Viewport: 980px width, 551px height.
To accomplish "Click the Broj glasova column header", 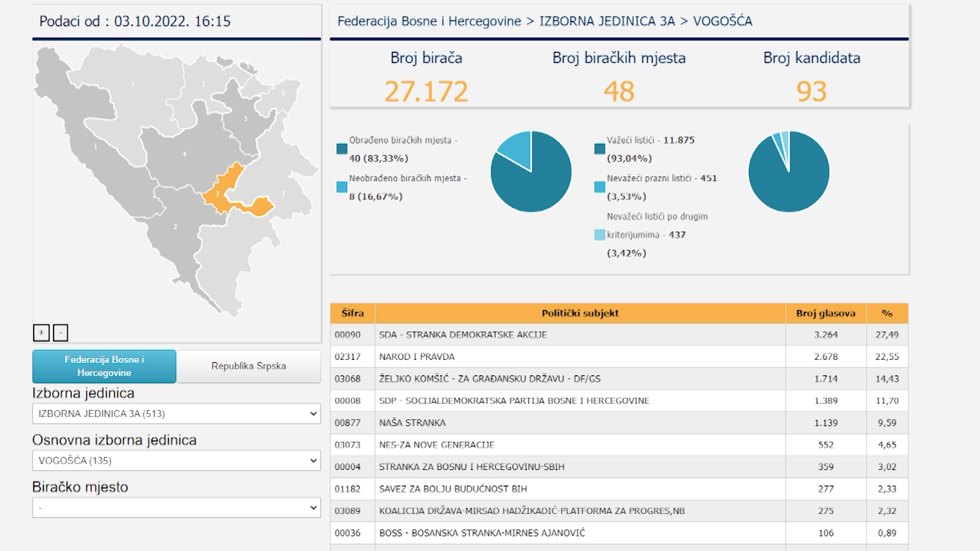I will pos(825,313).
